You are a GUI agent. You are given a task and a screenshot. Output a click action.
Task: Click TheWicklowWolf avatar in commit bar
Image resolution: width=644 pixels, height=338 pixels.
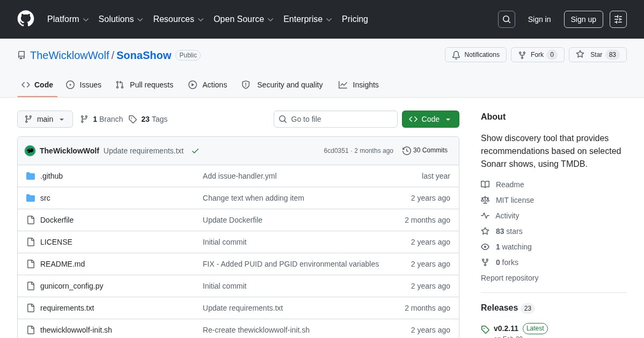click(x=30, y=151)
